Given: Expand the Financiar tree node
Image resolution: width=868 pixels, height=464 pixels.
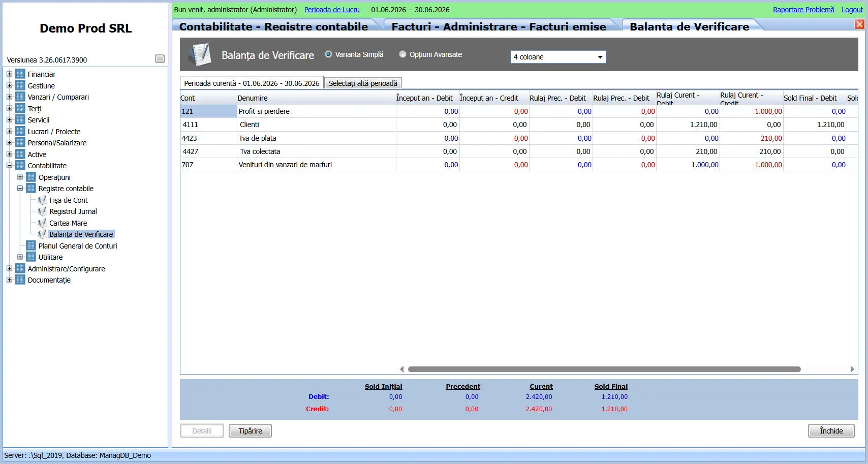Looking at the screenshot, I should click(x=9, y=74).
